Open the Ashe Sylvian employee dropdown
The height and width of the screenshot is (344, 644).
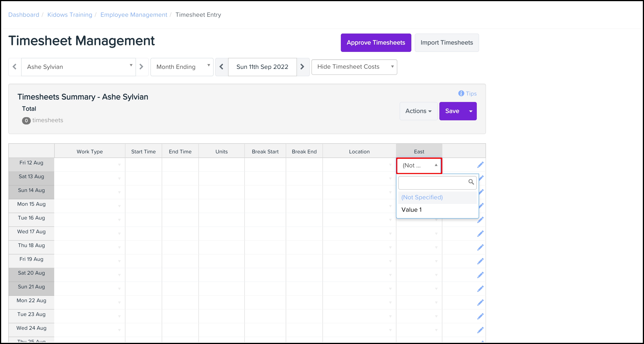point(79,67)
